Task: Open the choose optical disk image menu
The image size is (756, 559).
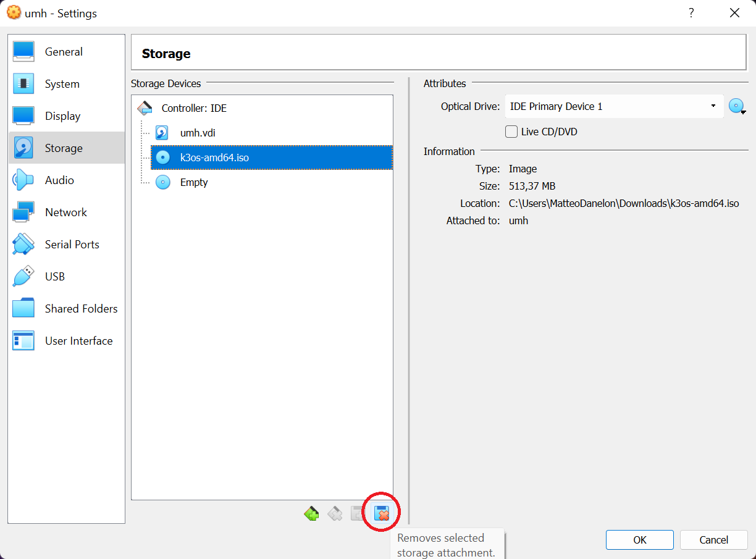Action: 737,106
